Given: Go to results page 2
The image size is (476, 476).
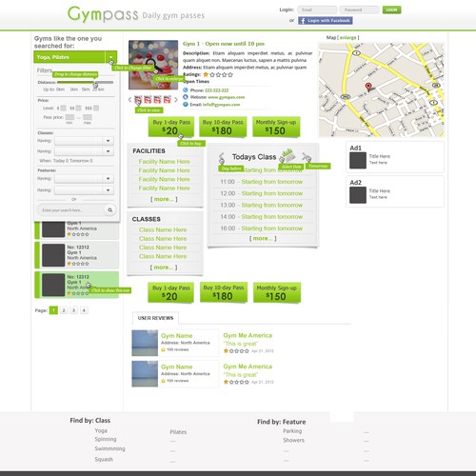Looking at the screenshot, I should pos(64,310).
